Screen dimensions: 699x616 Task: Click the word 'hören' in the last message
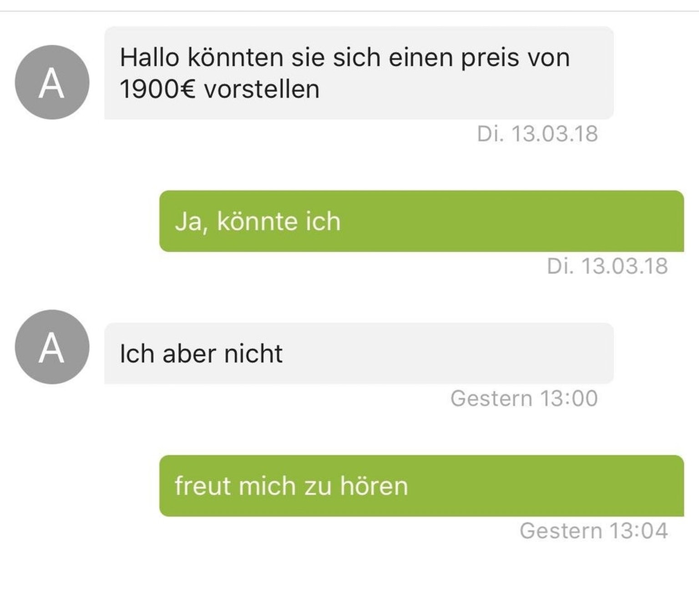(x=374, y=485)
